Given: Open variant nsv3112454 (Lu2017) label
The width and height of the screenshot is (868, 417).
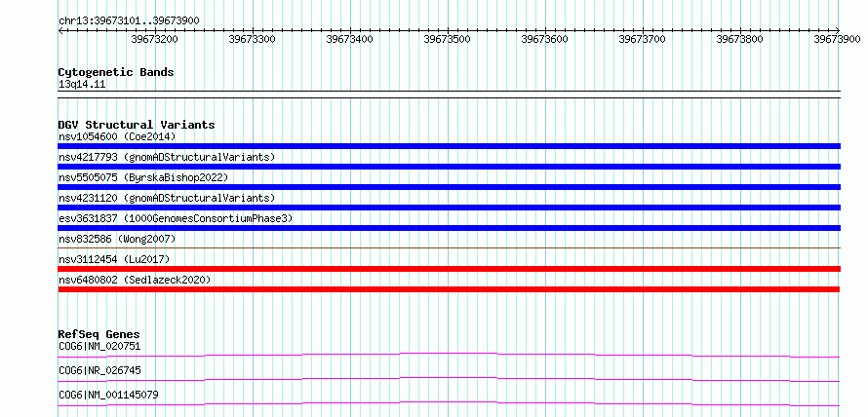Looking at the screenshot, I should point(114,259).
